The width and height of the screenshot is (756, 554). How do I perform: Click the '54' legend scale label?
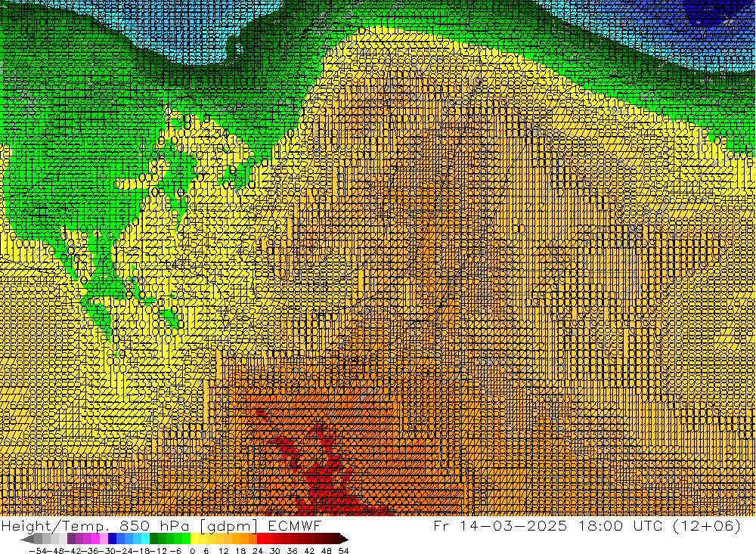[x=343, y=551]
